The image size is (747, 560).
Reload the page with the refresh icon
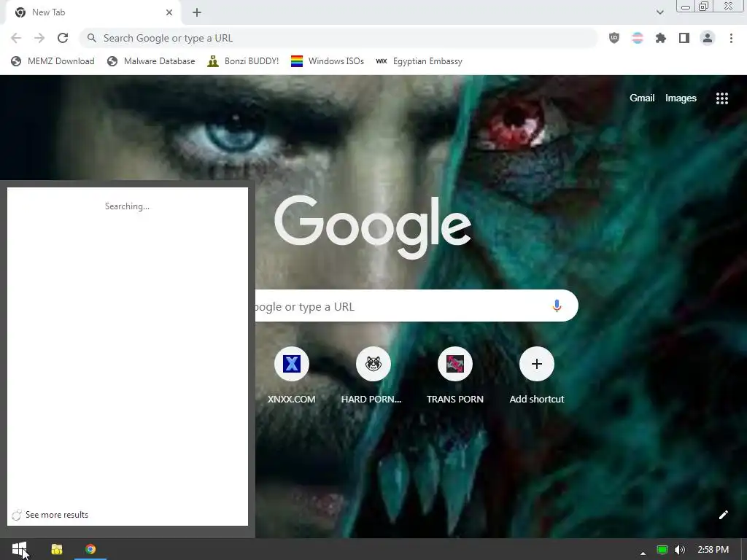pos(63,38)
